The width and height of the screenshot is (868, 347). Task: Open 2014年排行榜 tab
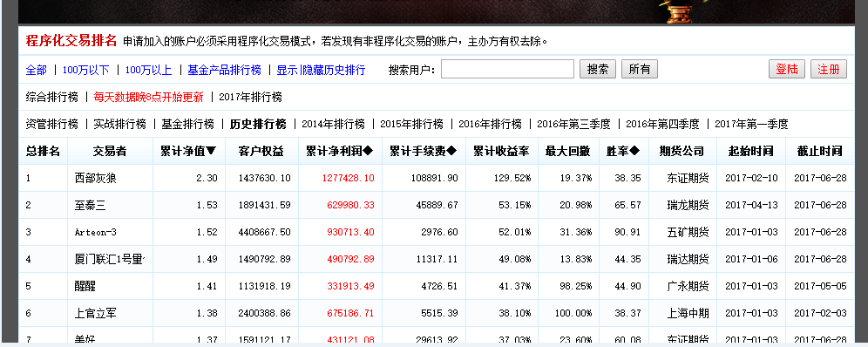pyautogui.click(x=333, y=124)
